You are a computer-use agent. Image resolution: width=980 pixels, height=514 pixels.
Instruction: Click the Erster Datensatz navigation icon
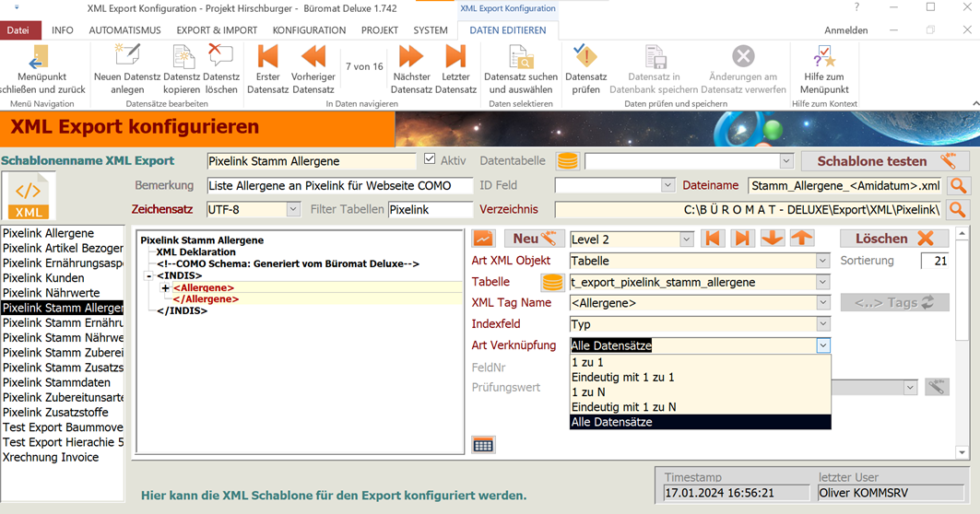pyautogui.click(x=268, y=59)
